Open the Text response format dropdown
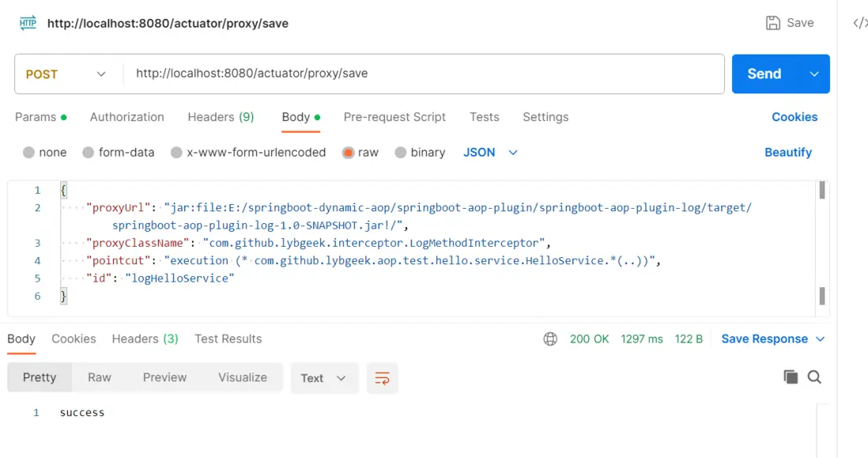 324,378
